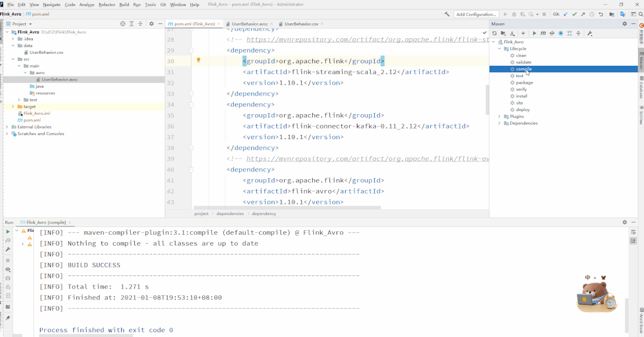644x337 pixels.
Task: Expand the test folder in Project tree
Action: (19, 100)
